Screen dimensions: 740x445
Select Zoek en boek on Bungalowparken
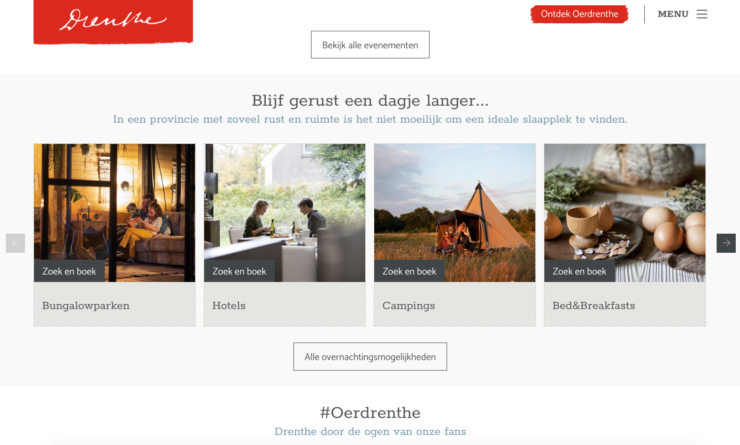click(69, 271)
